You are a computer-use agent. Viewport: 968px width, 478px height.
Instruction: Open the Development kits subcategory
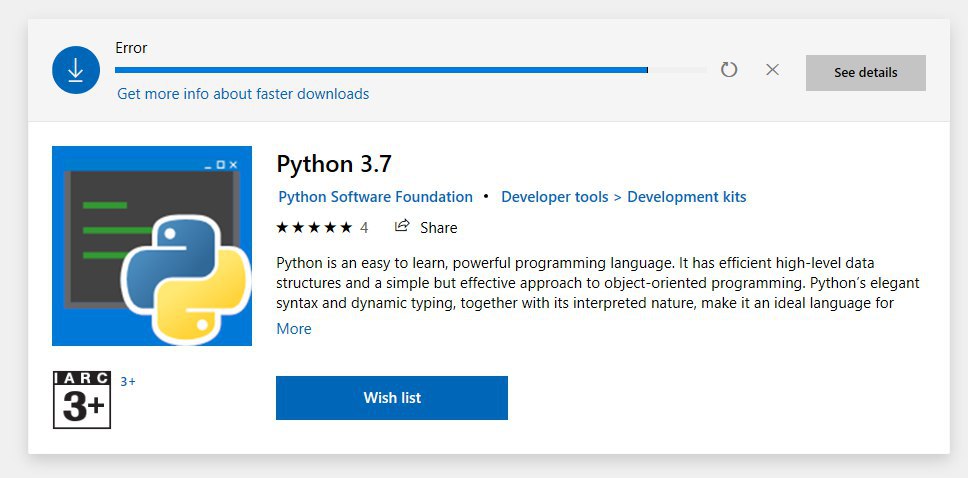tap(686, 197)
